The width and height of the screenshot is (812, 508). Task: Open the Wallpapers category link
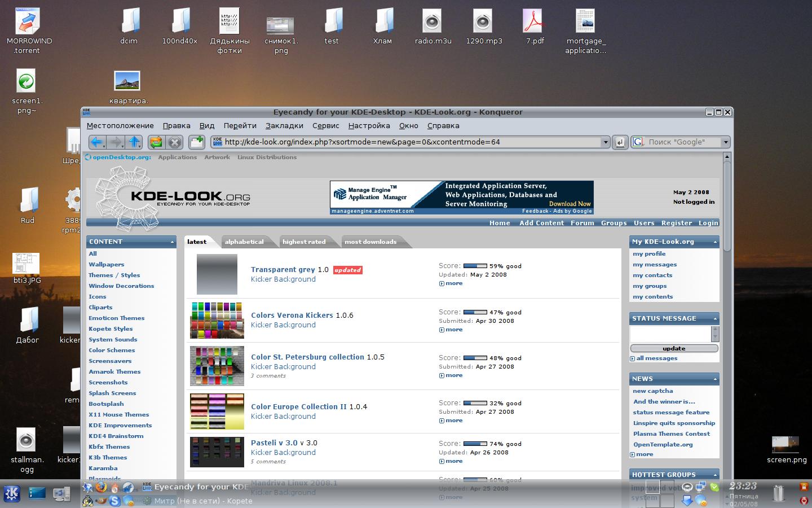point(106,264)
